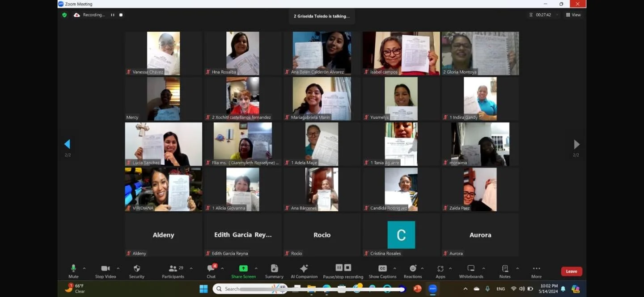Image resolution: width=644 pixels, height=297 pixels.
Task: Open ENG language input switcher
Action: [x=501, y=289]
